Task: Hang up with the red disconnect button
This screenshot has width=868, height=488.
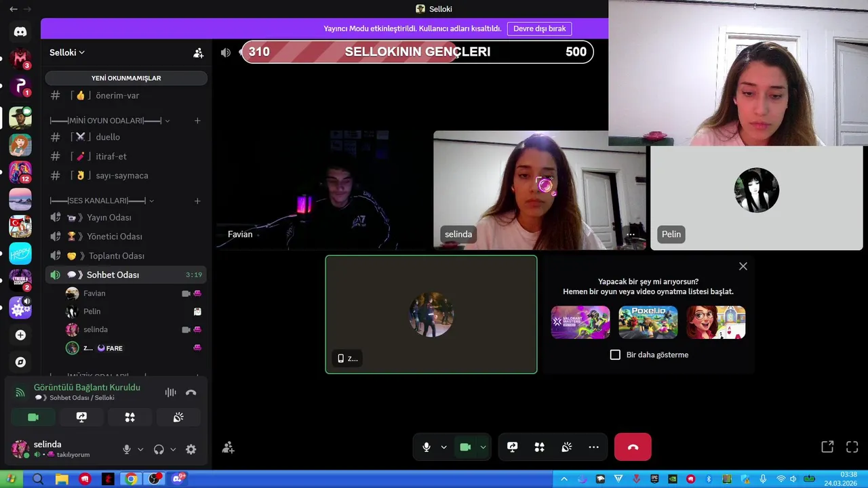Action: [633, 447]
